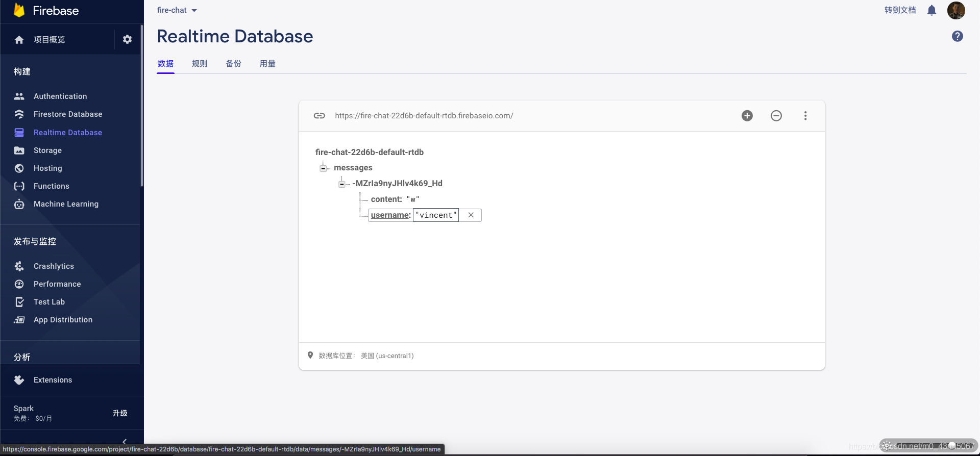Open the fire-chat project dropdown
The height and width of the screenshot is (456, 980).
pyautogui.click(x=177, y=10)
